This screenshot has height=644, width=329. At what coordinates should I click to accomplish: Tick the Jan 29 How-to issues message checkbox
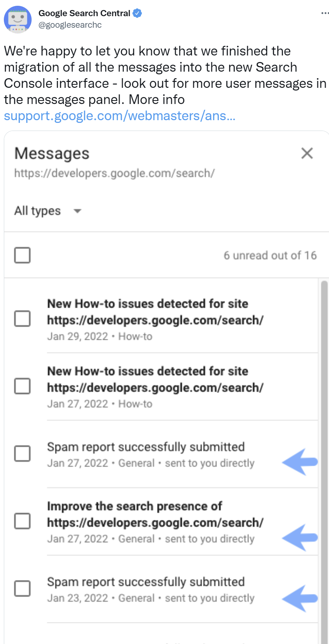point(22,319)
